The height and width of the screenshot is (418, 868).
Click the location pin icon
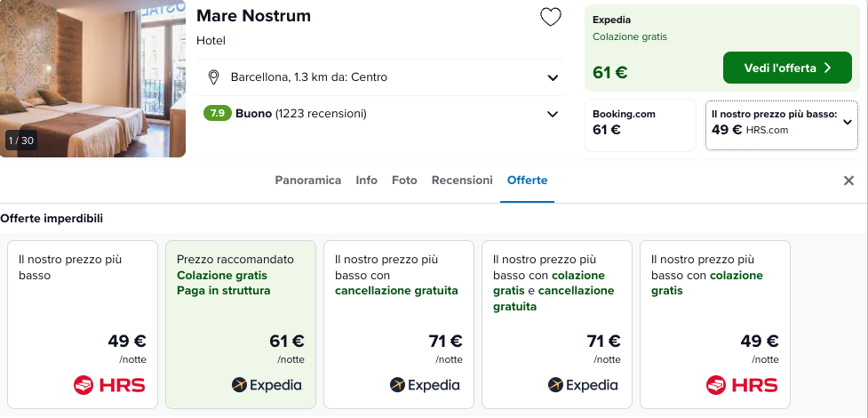213,77
